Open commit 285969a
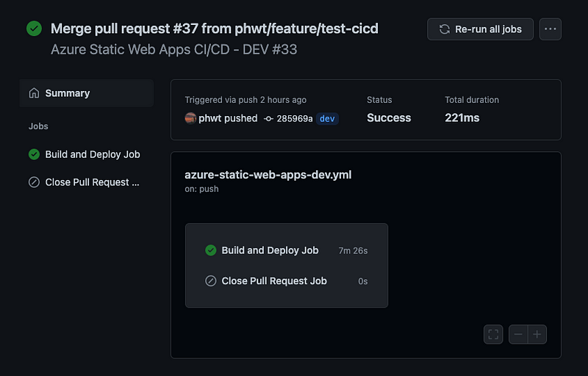Viewport: 588px width, 376px height. (x=295, y=119)
